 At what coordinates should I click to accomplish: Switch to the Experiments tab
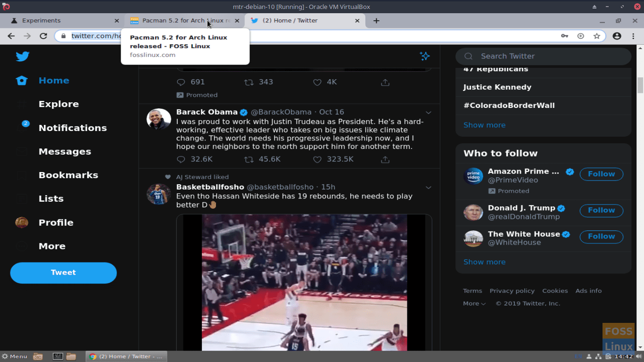(66, 21)
